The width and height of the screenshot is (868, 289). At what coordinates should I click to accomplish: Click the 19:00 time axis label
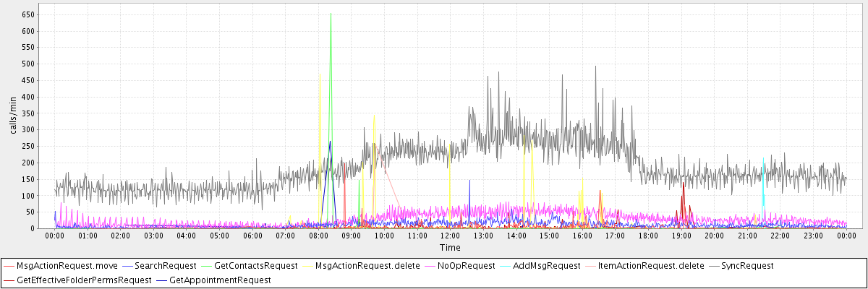tap(681, 236)
